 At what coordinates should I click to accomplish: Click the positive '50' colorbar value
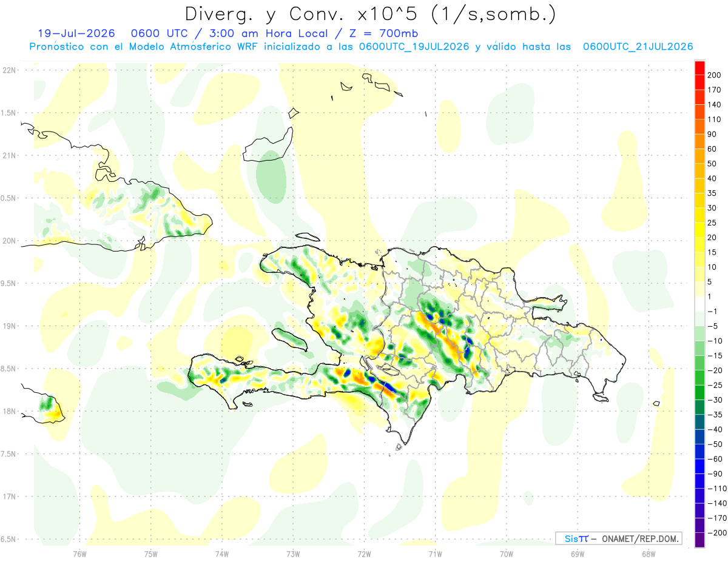pyautogui.click(x=712, y=164)
